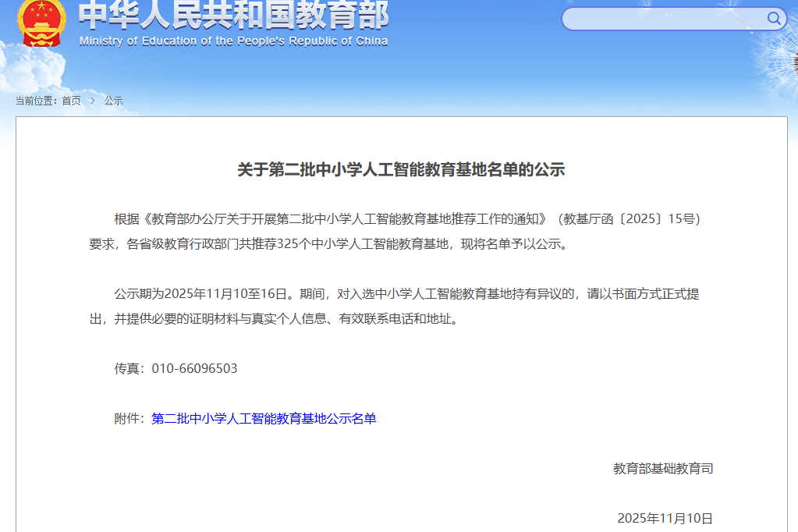Screen dimensions: 798x532
Task: Click the Ministry of Education English subtitle
Action: [233, 41]
